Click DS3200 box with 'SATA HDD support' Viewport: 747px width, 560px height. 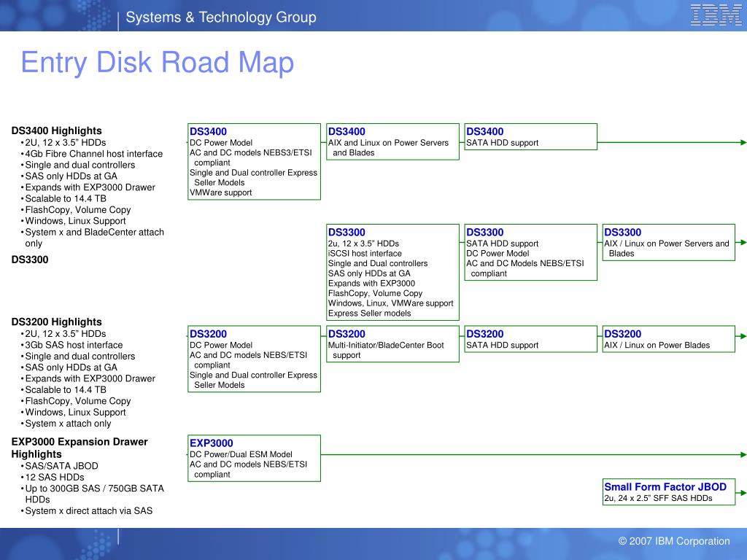coord(531,339)
